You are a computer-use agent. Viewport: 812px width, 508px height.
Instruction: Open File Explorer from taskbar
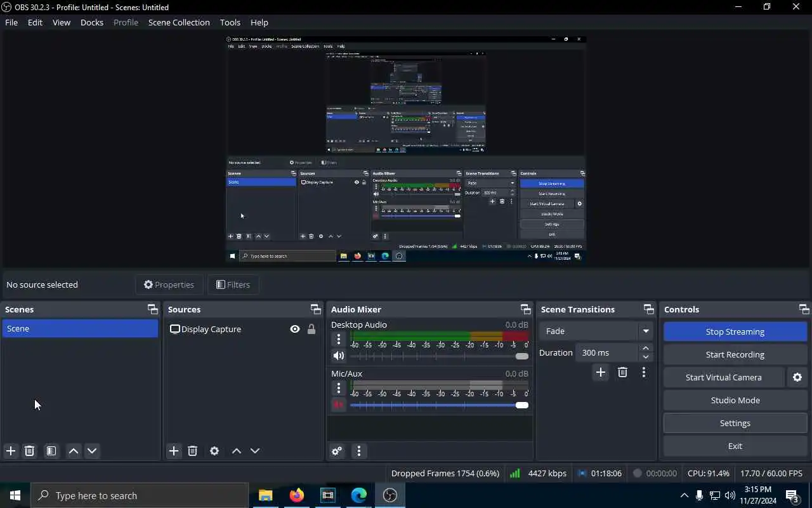pyautogui.click(x=265, y=495)
